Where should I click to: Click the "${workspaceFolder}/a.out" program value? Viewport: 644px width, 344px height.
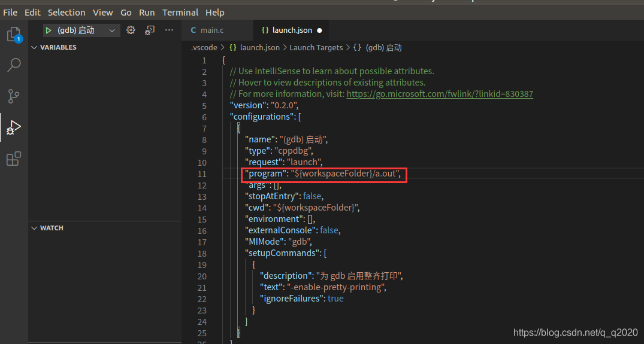345,173
